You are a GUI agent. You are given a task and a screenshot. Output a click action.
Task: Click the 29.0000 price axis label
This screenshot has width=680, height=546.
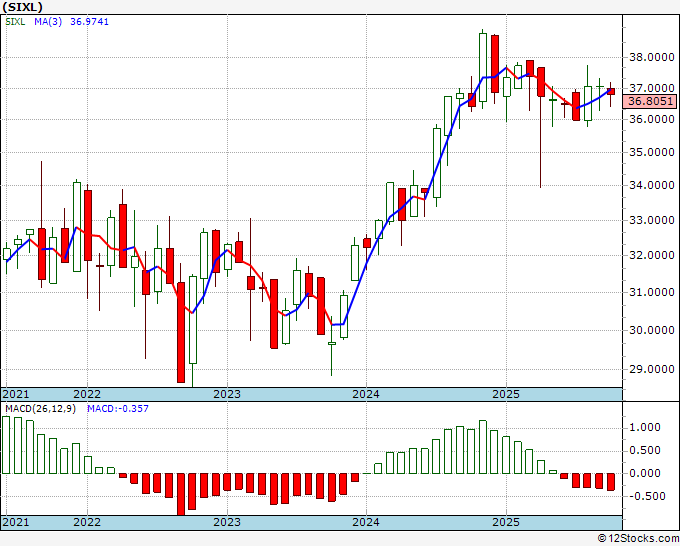coord(651,369)
